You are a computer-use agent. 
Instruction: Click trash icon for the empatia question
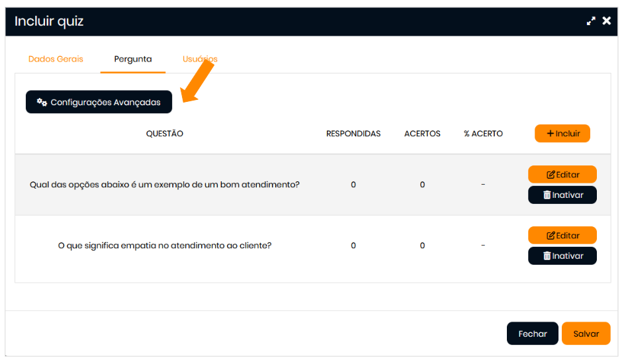tap(547, 256)
